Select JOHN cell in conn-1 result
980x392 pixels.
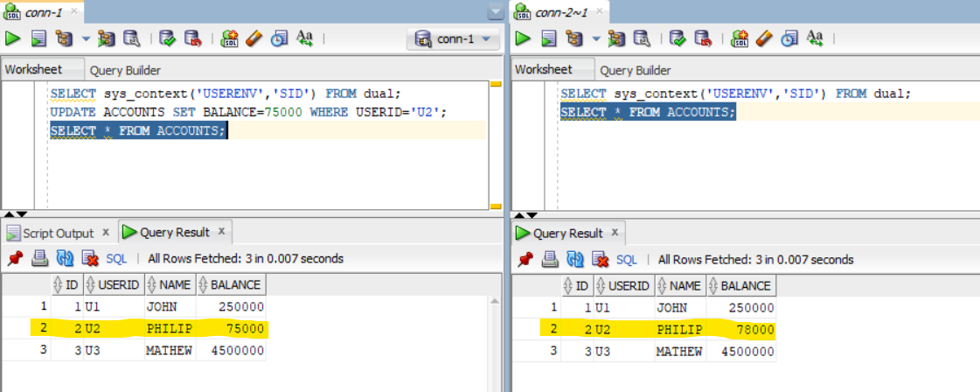pyautogui.click(x=170, y=307)
